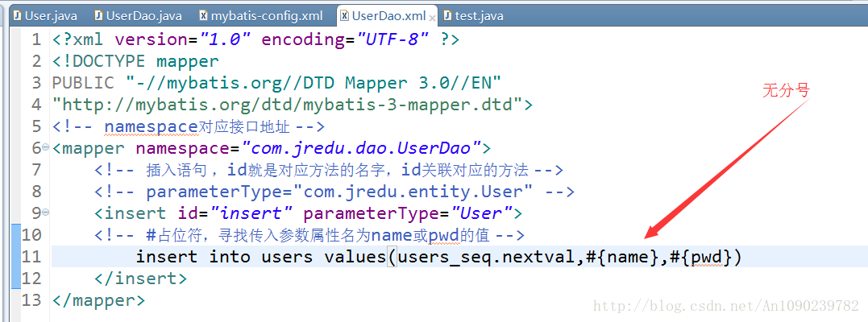Click line number 13 in the gutter
This screenshot has width=868, height=322.
(x=31, y=300)
